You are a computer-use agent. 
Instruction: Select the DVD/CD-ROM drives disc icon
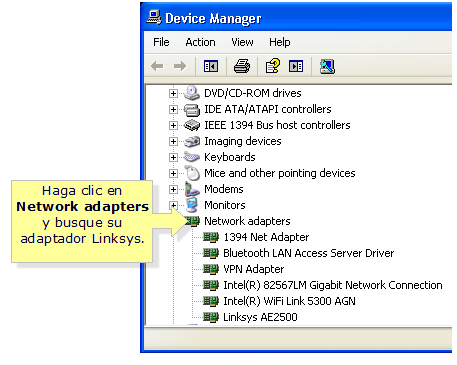click(192, 93)
